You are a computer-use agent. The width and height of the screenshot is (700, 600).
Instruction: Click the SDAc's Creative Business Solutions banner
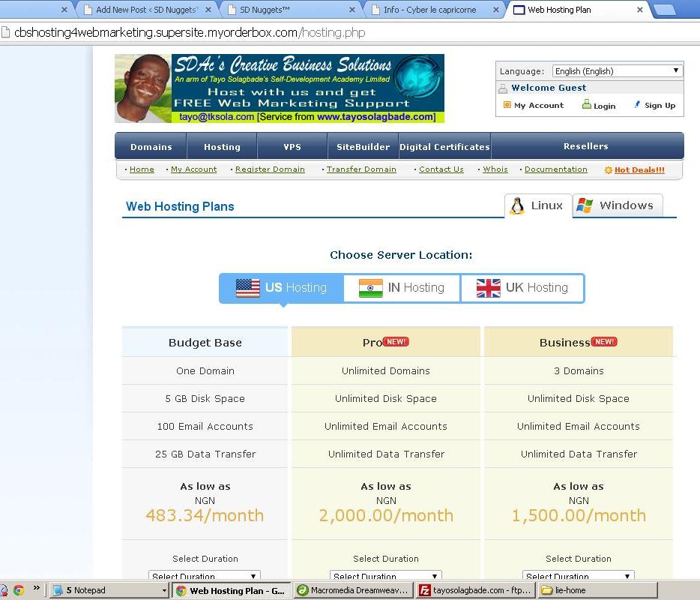(280, 88)
